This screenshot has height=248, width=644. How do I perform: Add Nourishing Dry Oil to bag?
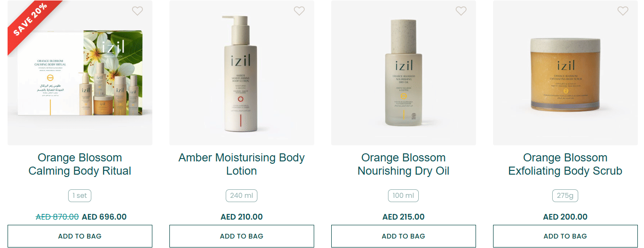(x=404, y=236)
